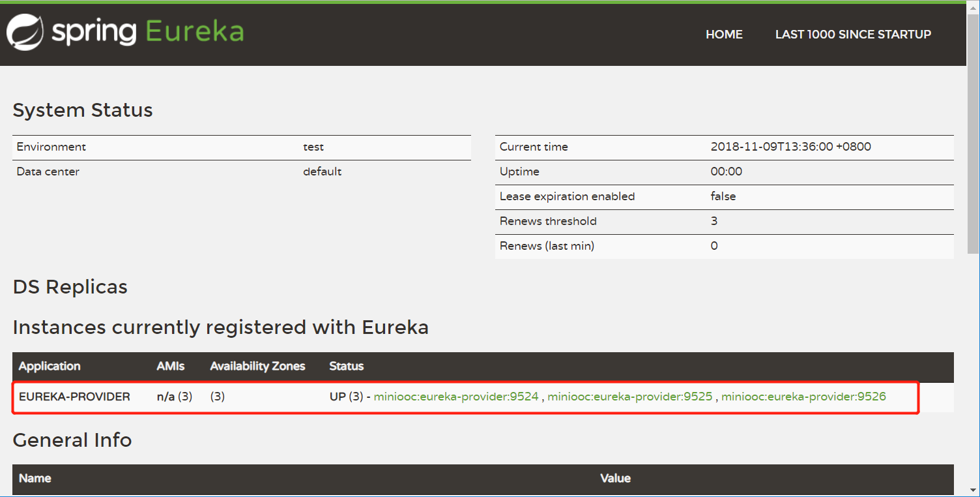Click the Availability Zones column header

point(257,366)
